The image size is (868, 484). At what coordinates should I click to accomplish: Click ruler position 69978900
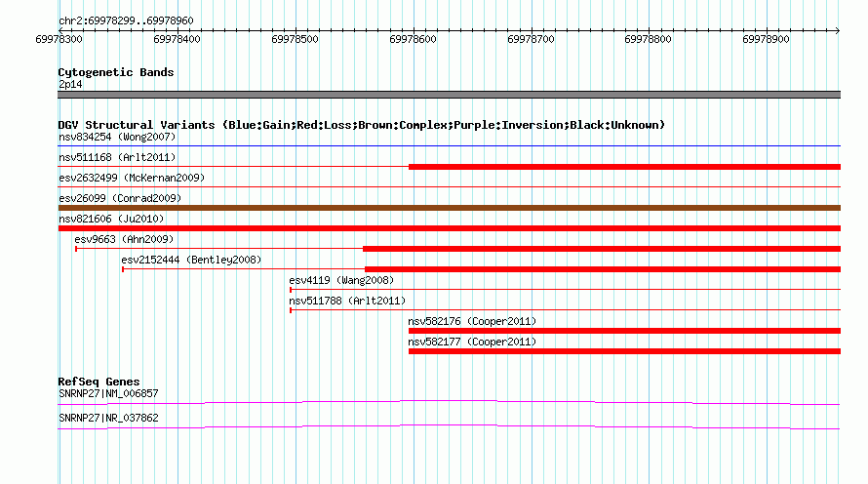click(766, 39)
